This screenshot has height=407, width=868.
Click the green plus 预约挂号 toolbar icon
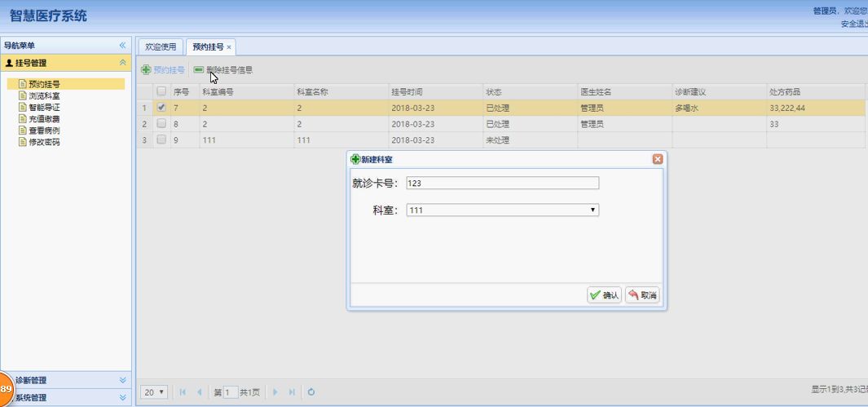click(x=146, y=70)
